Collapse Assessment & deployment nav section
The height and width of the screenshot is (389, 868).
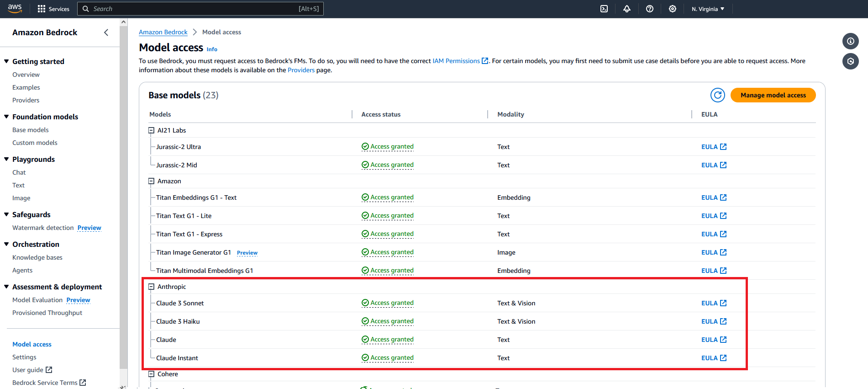point(6,287)
